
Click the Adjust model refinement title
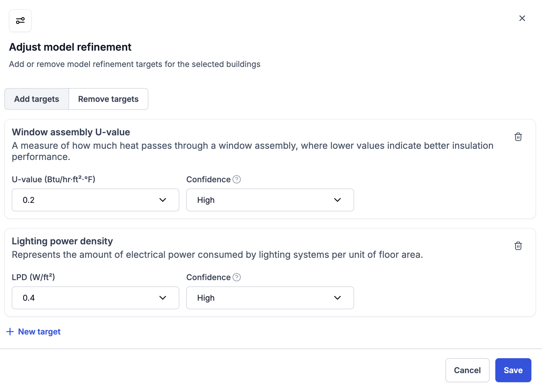(x=70, y=47)
